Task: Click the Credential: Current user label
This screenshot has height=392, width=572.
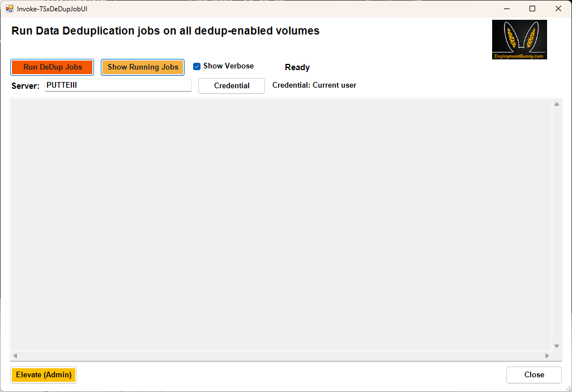Action: tap(314, 85)
